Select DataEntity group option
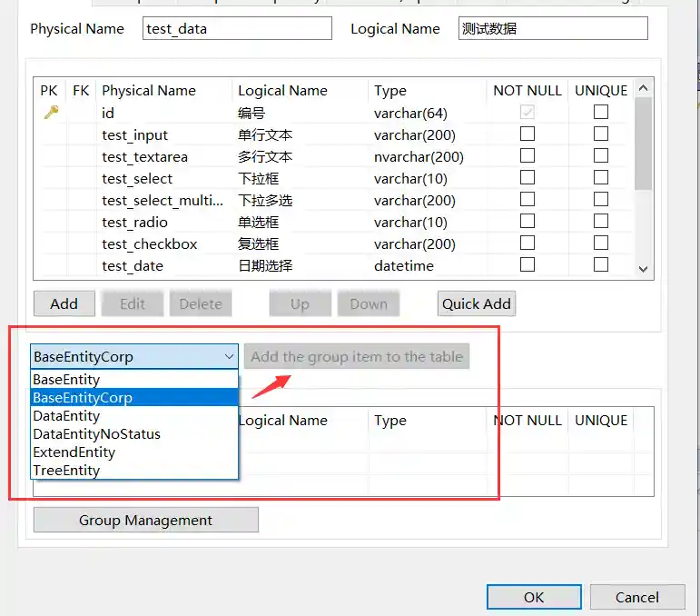This screenshot has width=700, height=616. click(x=134, y=416)
